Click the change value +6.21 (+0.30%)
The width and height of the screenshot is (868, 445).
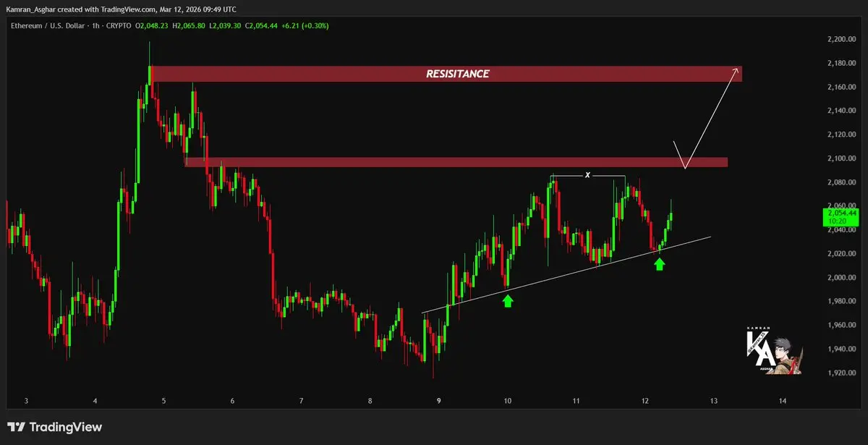pyautogui.click(x=305, y=25)
